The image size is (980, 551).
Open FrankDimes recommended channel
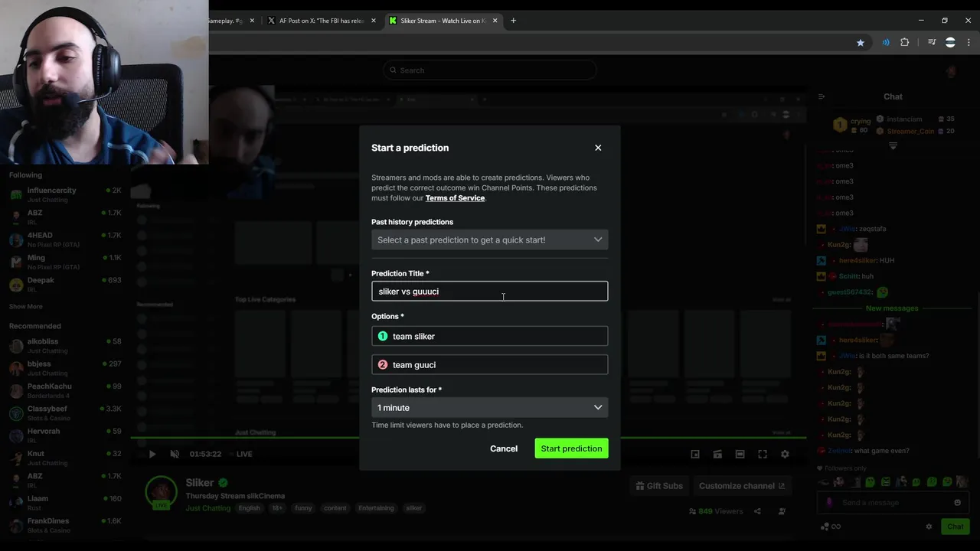[65, 525]
